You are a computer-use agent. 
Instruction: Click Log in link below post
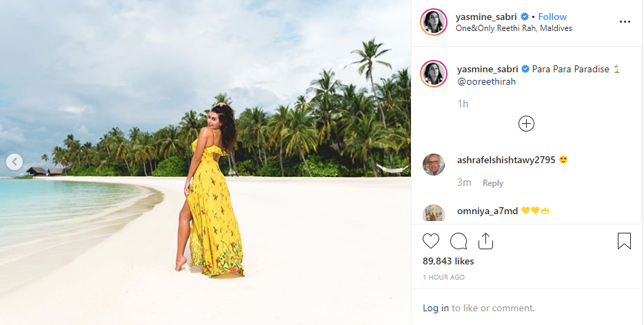click(436, 308)
